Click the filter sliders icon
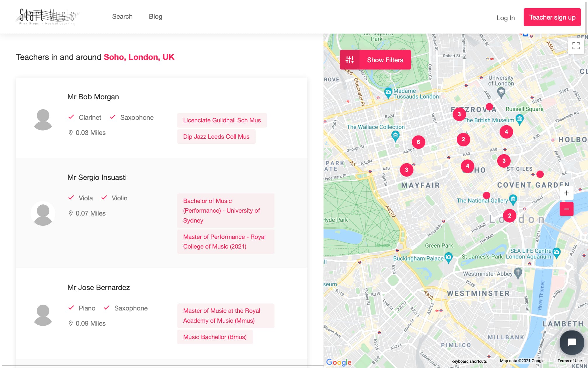588x368 pixels. point(350,60)
